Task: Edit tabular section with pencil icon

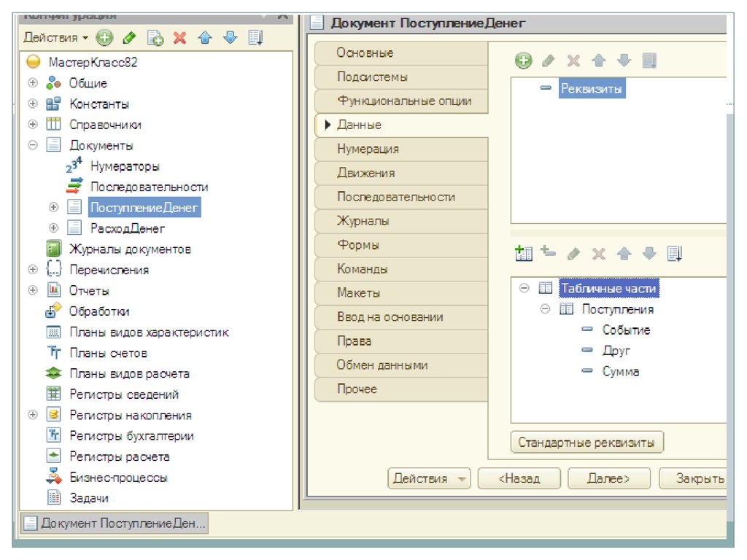Action: pos(574,253)
